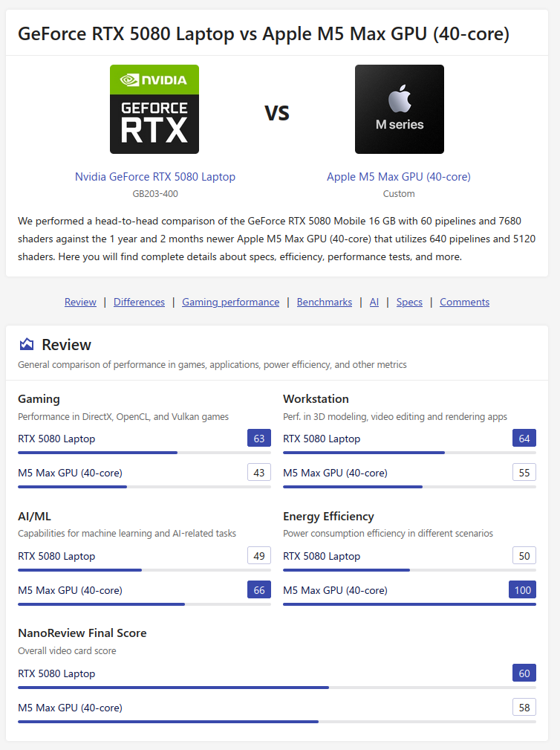Click Final Score 60 badge
This screenshot has height=750, width=560.
(x=524, y=673)
